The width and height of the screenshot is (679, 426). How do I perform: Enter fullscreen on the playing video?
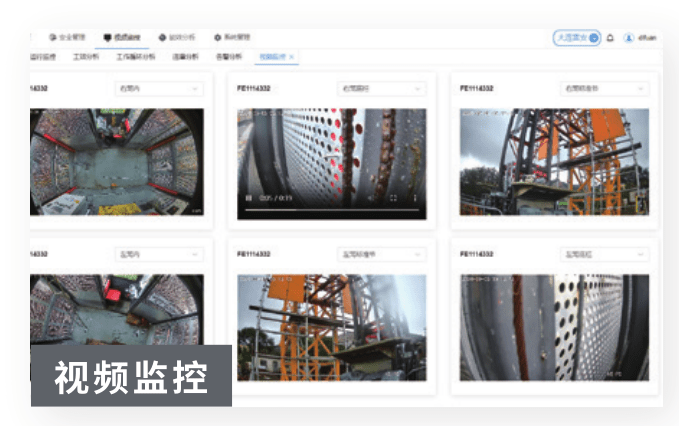(x=393, y=199)
